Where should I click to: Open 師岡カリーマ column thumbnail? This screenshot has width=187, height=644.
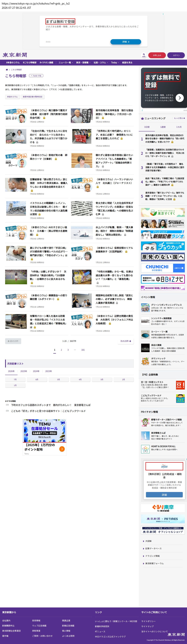(x=16, y=161)
